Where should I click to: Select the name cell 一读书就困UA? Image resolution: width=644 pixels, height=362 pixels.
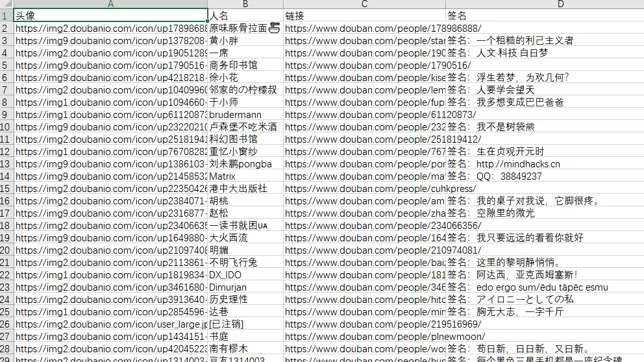(x=245, y=225)
